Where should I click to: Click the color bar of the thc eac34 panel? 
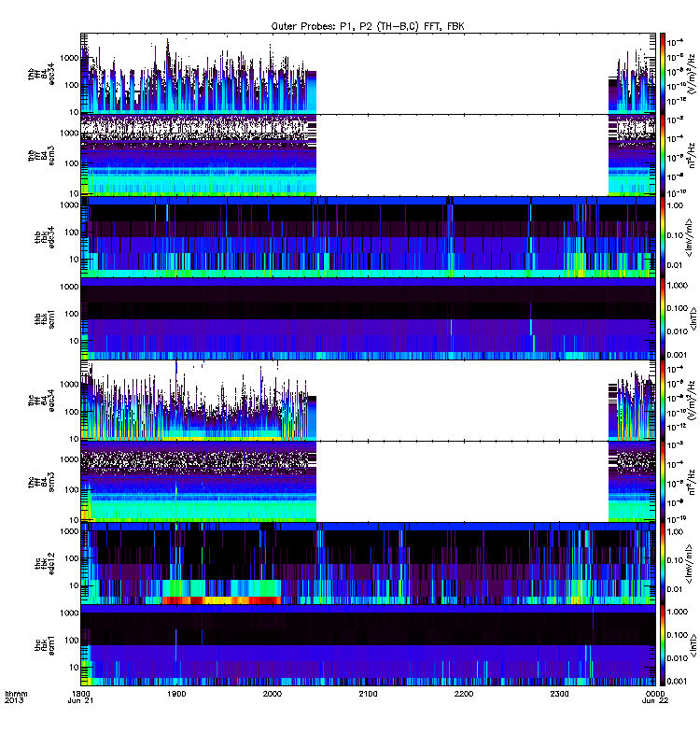[662, 401]
